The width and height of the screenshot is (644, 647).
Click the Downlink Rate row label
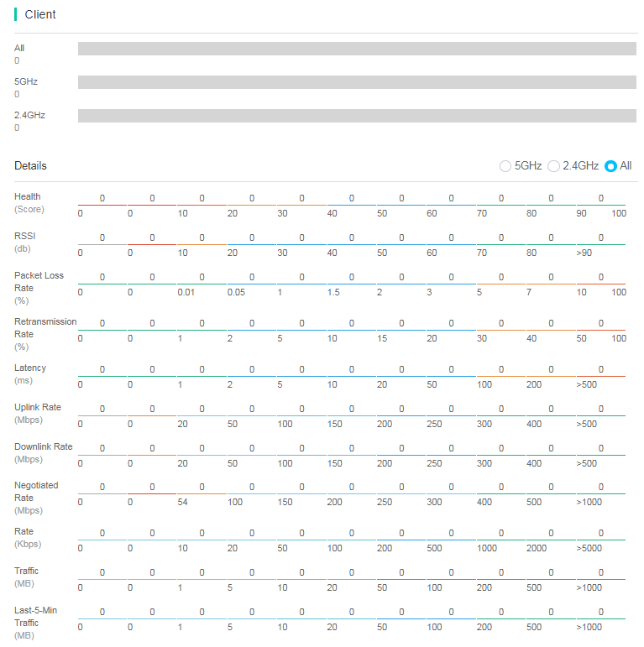pos(44,453)
